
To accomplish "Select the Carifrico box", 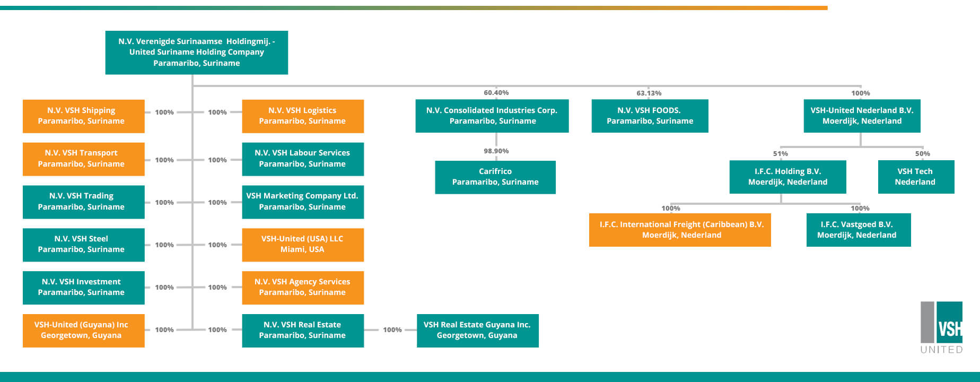I will pos(495,177).
